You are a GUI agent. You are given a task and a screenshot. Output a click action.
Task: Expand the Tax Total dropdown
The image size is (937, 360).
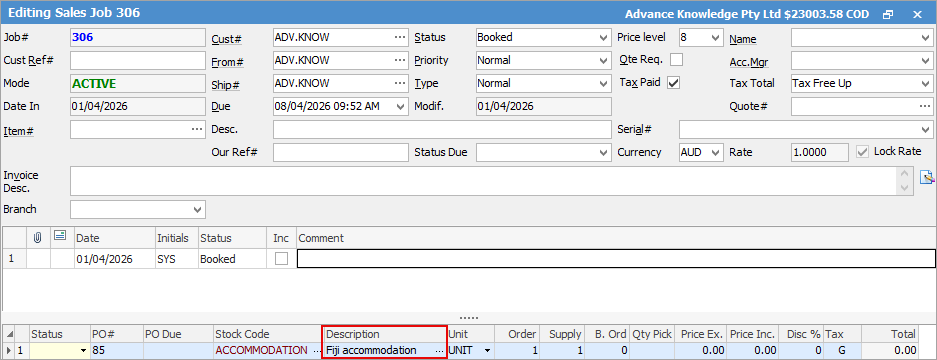(925, 83)
